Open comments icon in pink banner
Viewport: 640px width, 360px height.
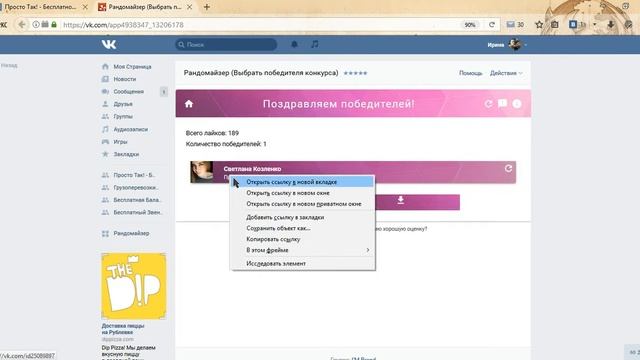[502, 104]
